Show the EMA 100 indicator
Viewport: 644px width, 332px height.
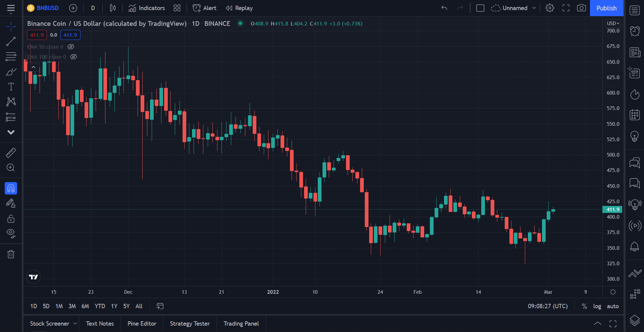pos(73,57)
